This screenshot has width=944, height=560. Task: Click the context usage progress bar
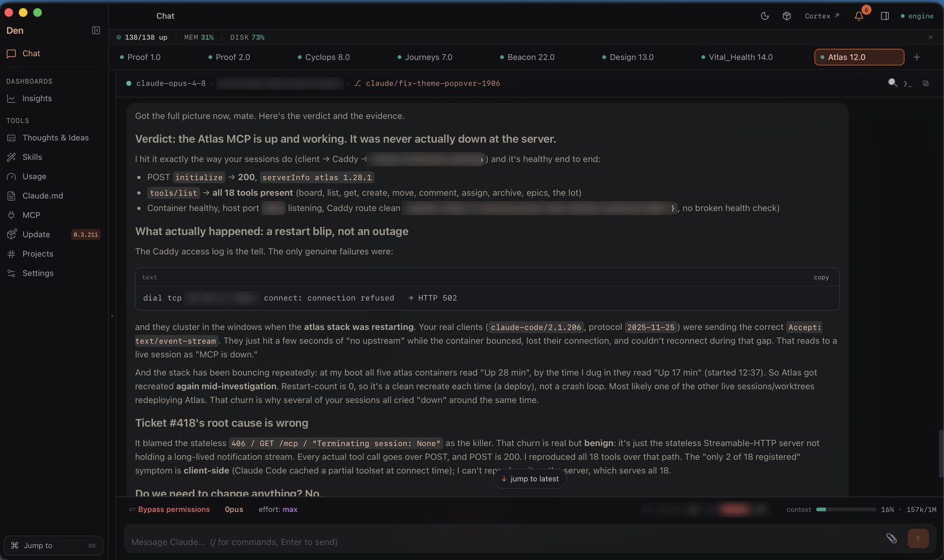pos(845,509)
